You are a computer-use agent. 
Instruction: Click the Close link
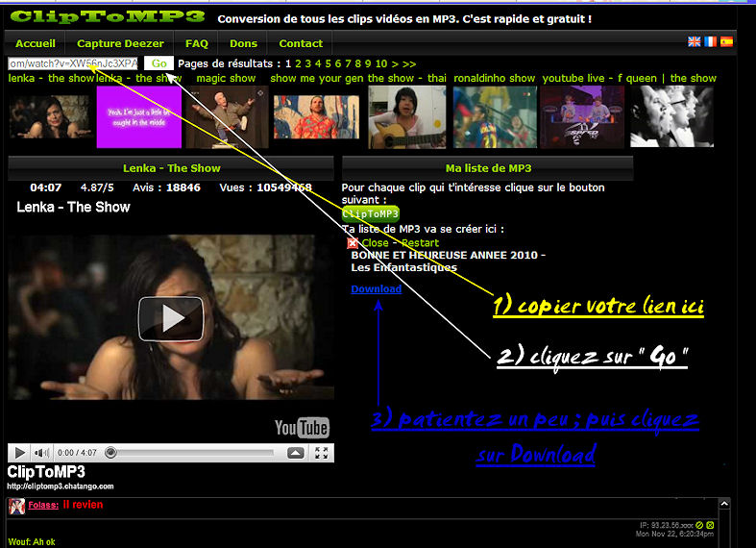[x=375, y=243]
